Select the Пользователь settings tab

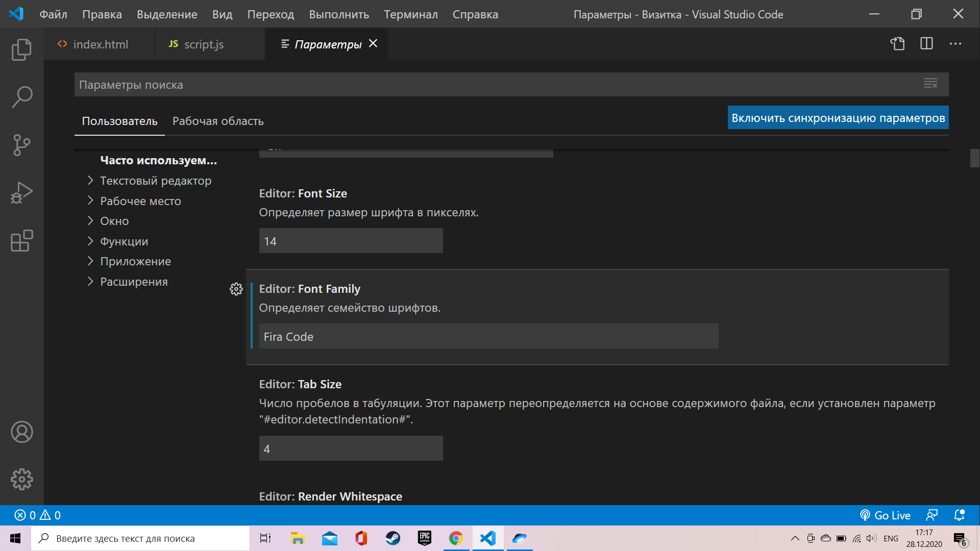pos(119,121)
